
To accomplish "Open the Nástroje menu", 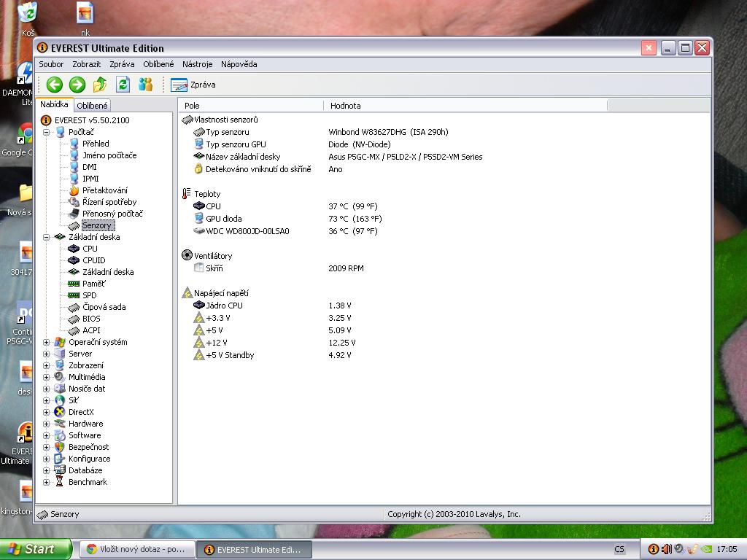I will (197, 64).
